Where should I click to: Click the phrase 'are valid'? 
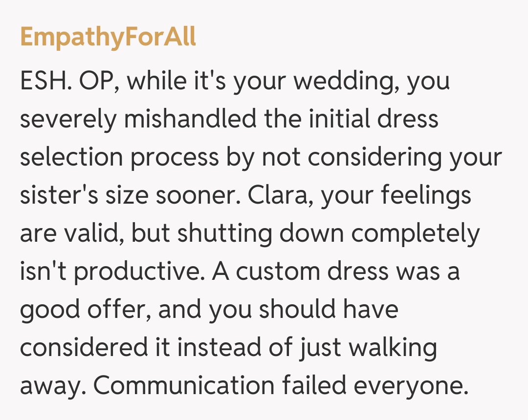(71, 233)
